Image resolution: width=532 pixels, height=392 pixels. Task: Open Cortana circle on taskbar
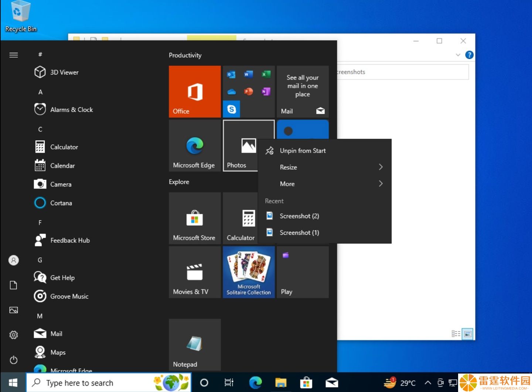click(204, 383)
